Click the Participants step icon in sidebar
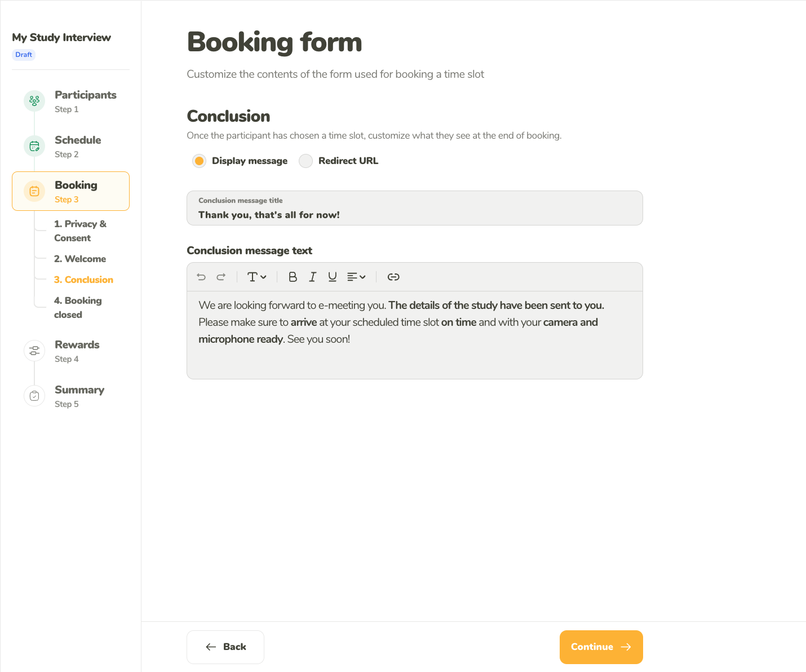 (x=34, y=101)
